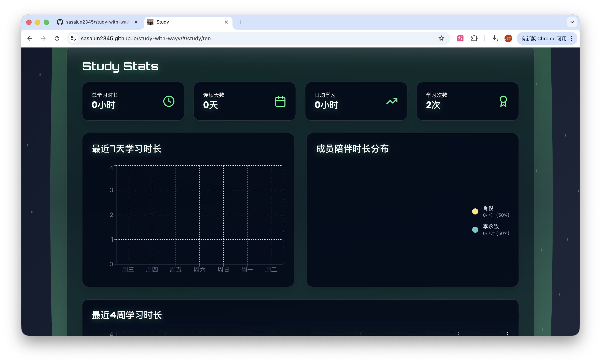
Task: Click the URL address bar field
Action: coord(244,38)
